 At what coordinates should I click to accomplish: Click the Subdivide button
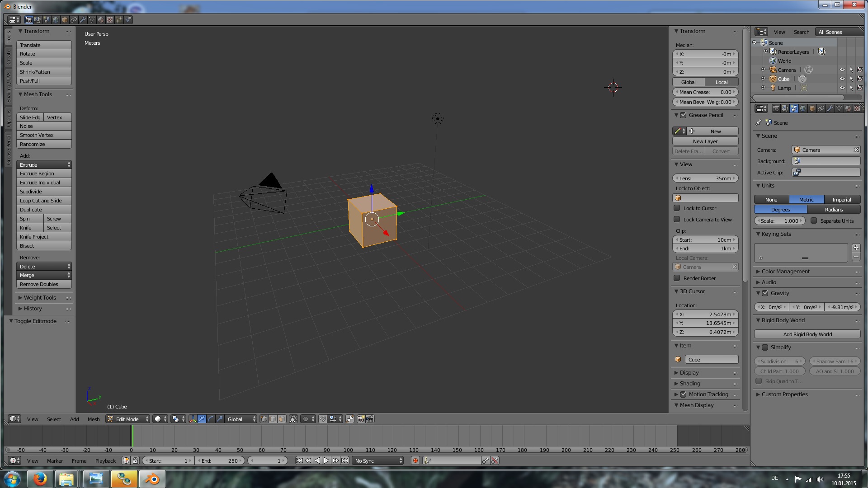point(44,192)
